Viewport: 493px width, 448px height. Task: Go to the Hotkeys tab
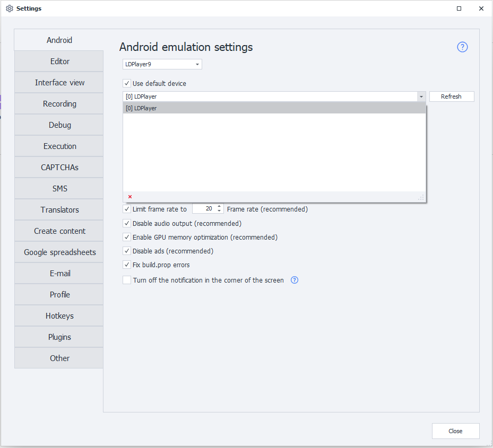tap(59, 316)
